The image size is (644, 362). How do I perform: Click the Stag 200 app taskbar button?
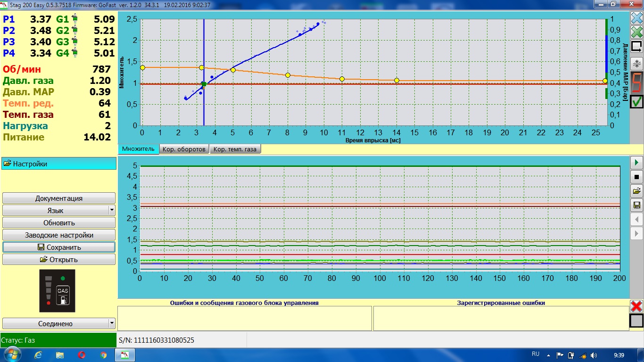click(x=125, y=355)
